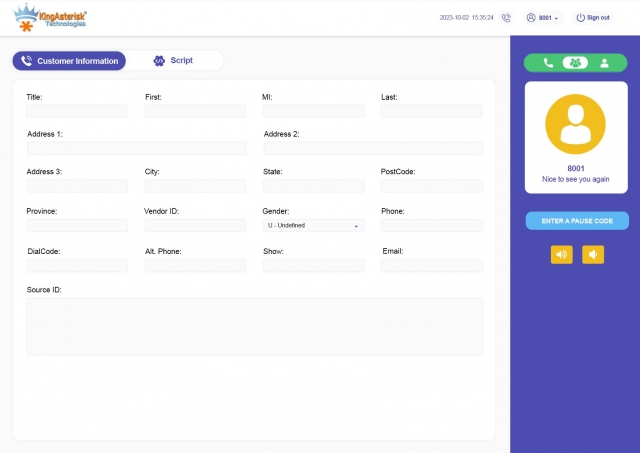The width and height of the screenshot is (640, 453).
Task: Click into the Show field
Action: tap(313, 266)
